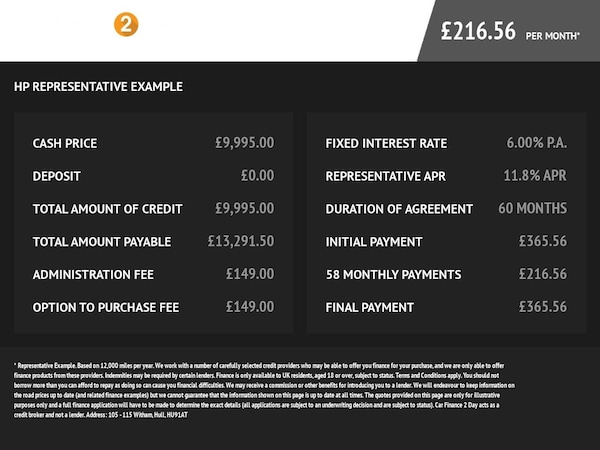
Task: Click the £0.00 deposit value
Action: click(x=257, y=176)
